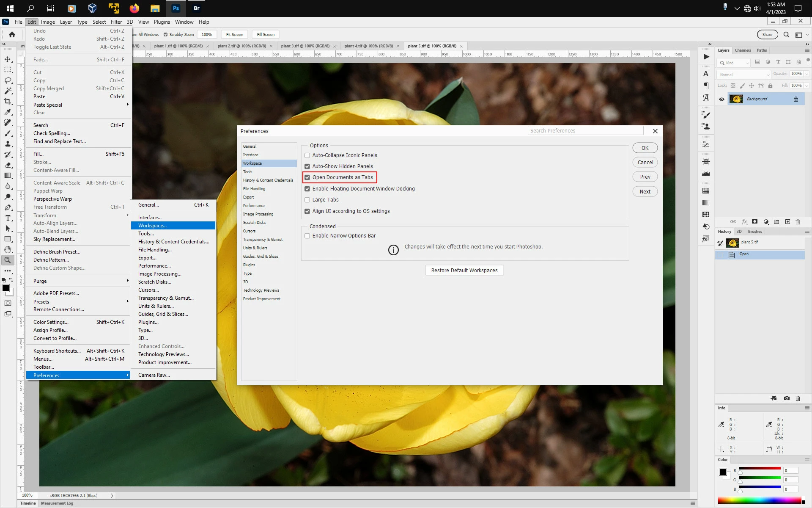Click the Next button in Preferences
Viewport: 812px width, 508px height.
coord(645,192)
